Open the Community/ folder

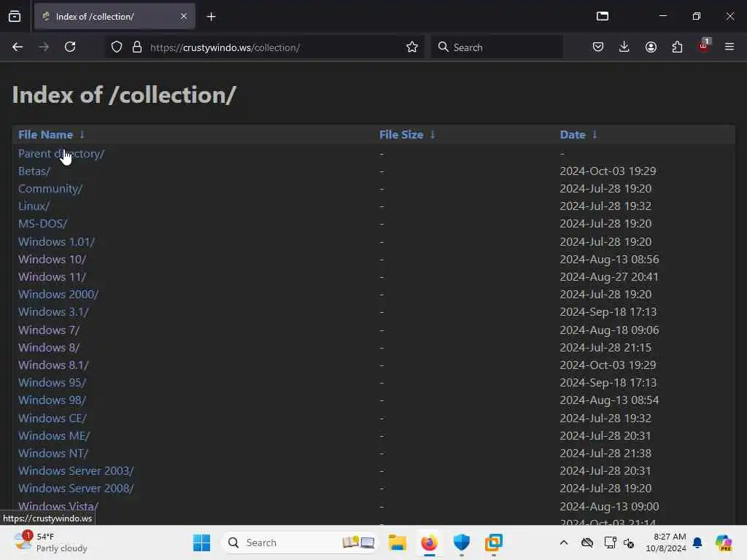pyautogui.click(x=50, y=189)
